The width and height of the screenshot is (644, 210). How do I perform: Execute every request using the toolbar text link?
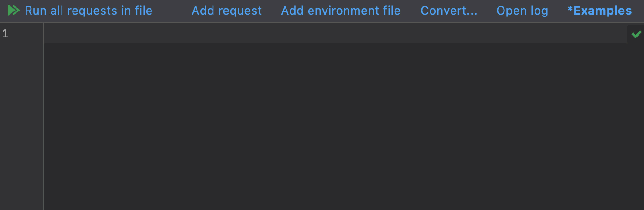pyautogui.click(x=88, y=10)
